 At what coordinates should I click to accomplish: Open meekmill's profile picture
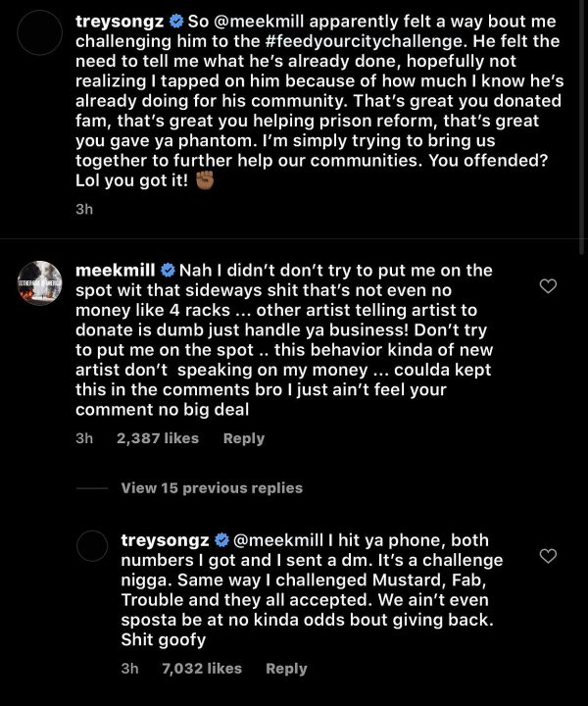pos(40,284)
